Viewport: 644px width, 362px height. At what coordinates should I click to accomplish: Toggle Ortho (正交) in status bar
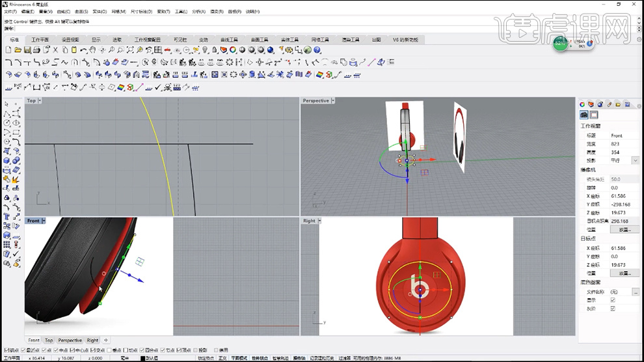point(222,358)
